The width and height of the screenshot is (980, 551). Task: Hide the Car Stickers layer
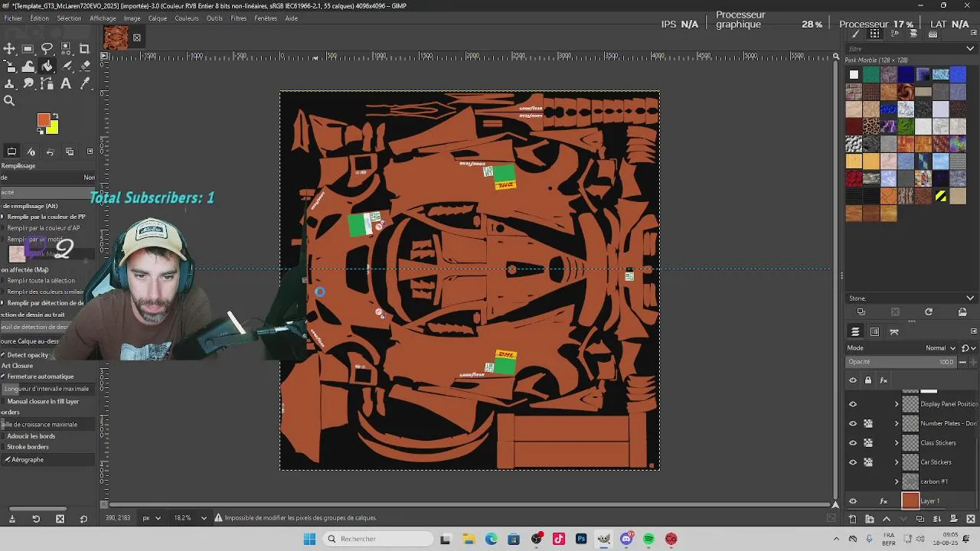pyautogui.click(x=853, y=462)
